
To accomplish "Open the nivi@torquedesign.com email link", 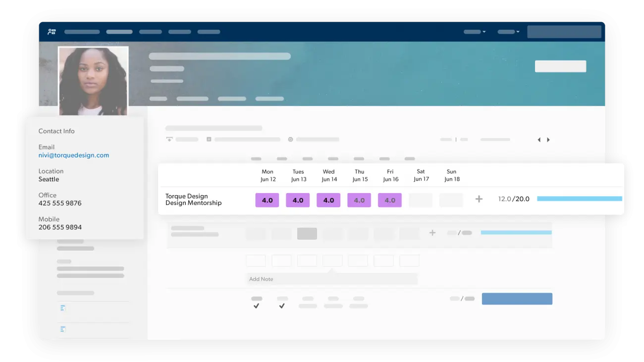I will pyautogui.click(x=74, y=155).
